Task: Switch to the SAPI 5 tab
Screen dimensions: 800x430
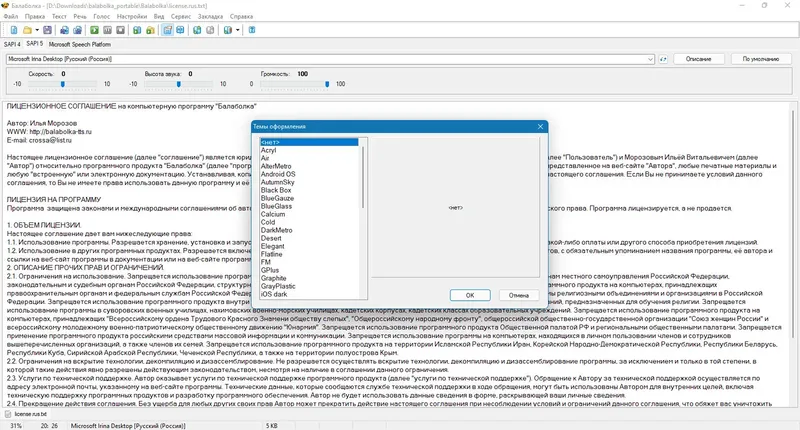Action: (x=35, y=44)
